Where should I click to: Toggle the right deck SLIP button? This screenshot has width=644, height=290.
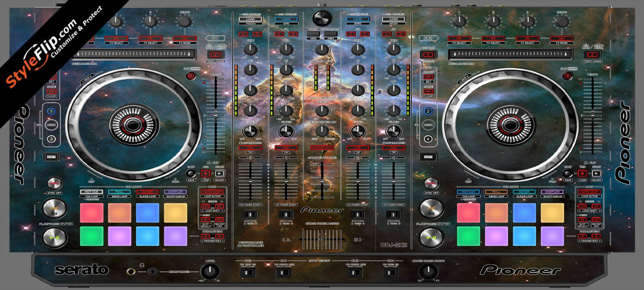(x=568, y=76)
